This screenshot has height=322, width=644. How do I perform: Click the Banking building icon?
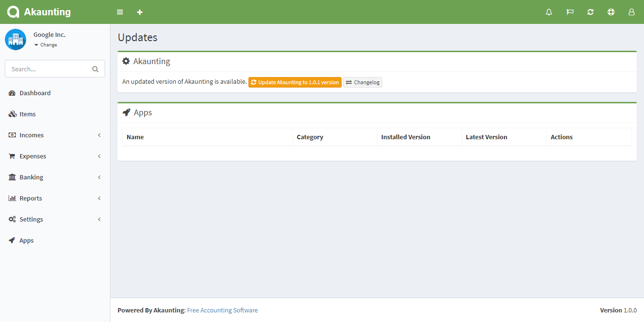(x=12, y=177)
